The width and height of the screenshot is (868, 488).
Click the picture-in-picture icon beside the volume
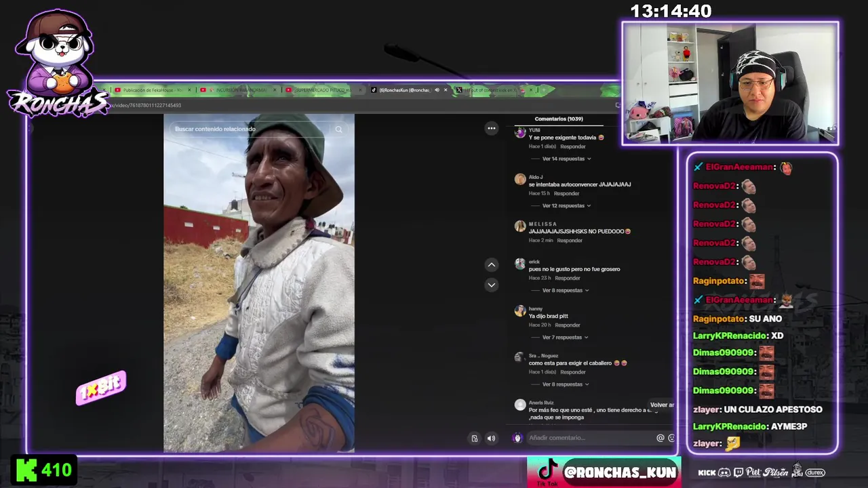click(475, 439)
